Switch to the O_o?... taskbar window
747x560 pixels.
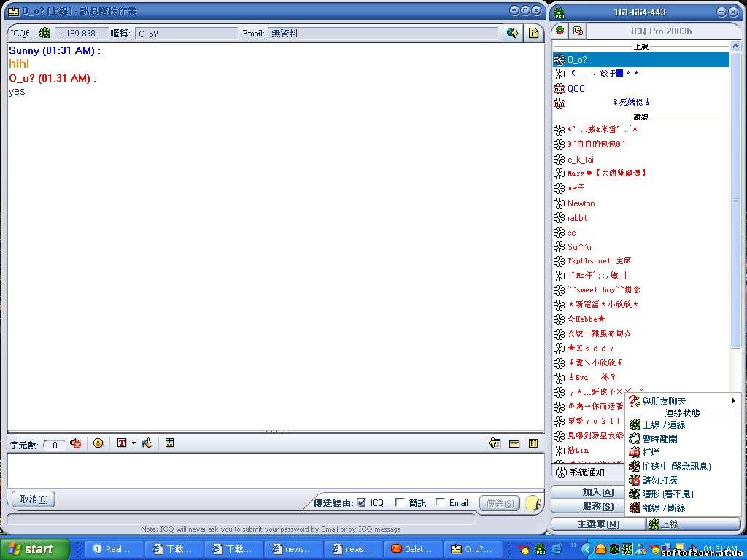[473, 549]
